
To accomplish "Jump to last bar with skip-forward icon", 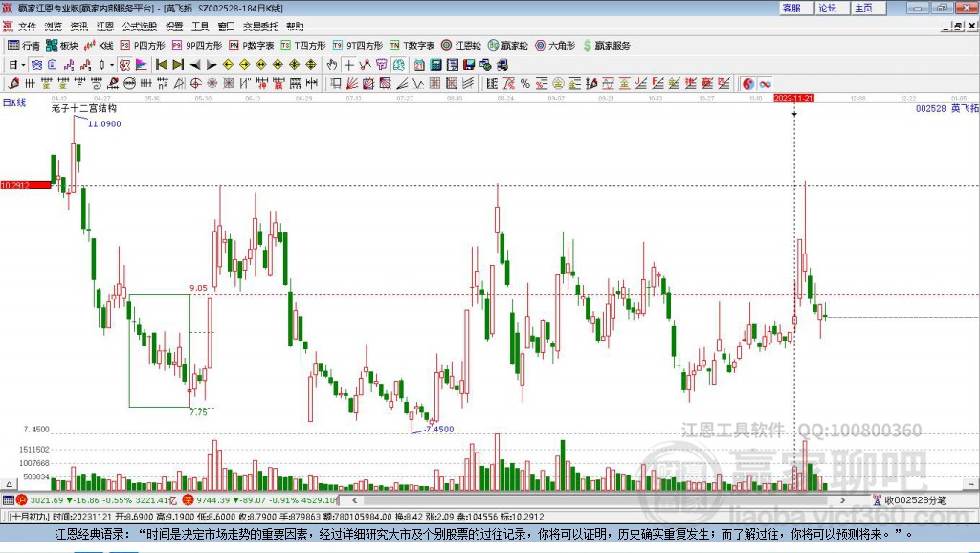I will coord(178,65).
